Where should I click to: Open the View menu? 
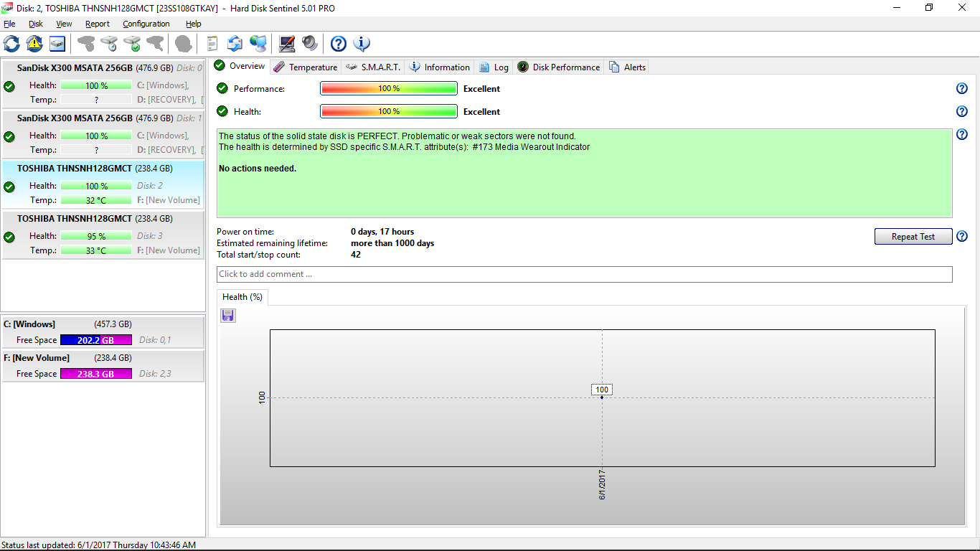click(64, 24)
